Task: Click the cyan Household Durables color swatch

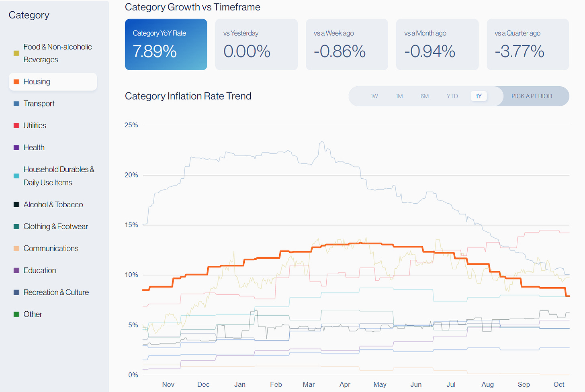Action: (16, 176)
